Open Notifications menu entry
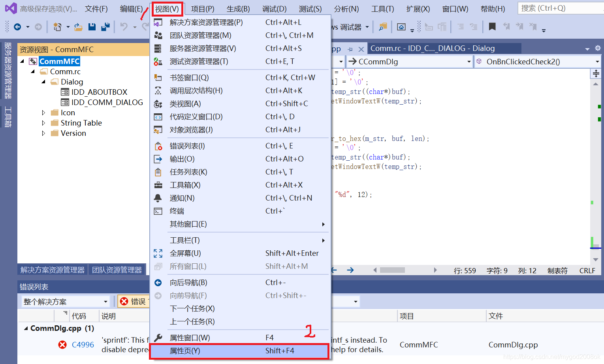Screen dimensions: 604x364 [240, 198]
